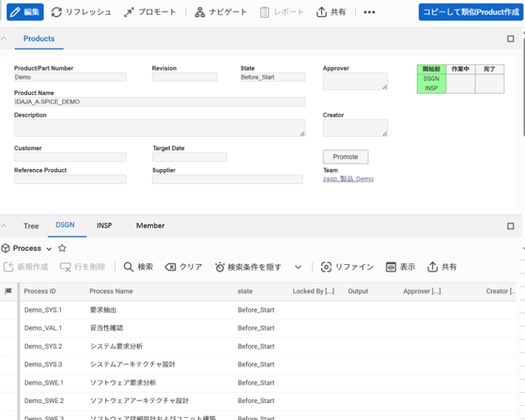The width and height of the screenshot is (525, 420).
Task: Maximize the Products panel square icon
Action: pyautogui.click(x=510, y=39)
